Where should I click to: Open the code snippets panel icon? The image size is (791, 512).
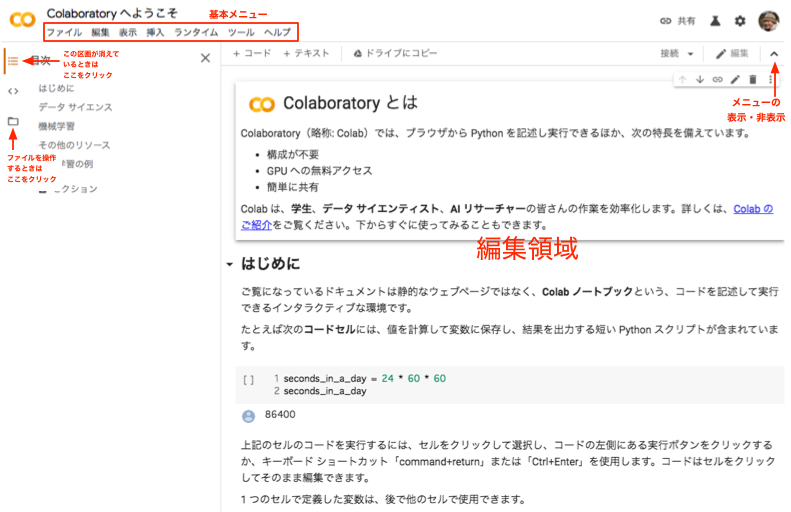(13, 91)
